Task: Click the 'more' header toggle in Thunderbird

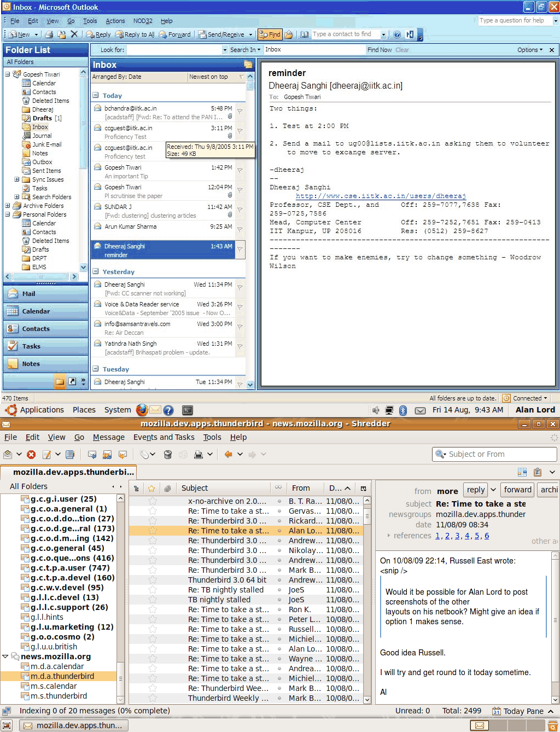Action: coord(447,491)
